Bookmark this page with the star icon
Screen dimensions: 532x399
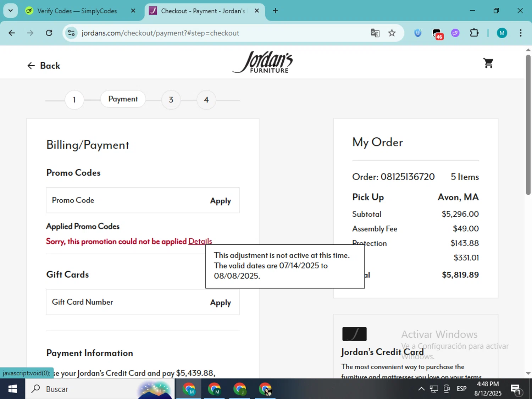[392, 33]
